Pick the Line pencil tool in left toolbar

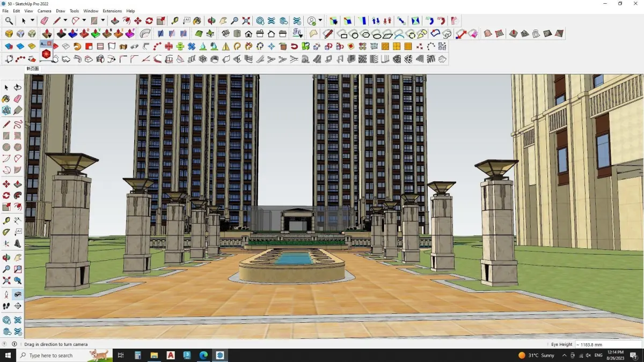[6, 124]
